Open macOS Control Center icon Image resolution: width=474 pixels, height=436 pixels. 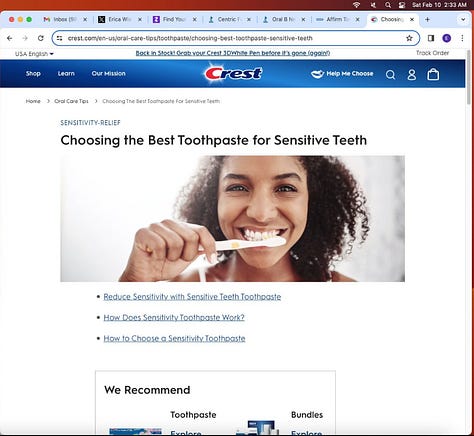click(402, 5)
